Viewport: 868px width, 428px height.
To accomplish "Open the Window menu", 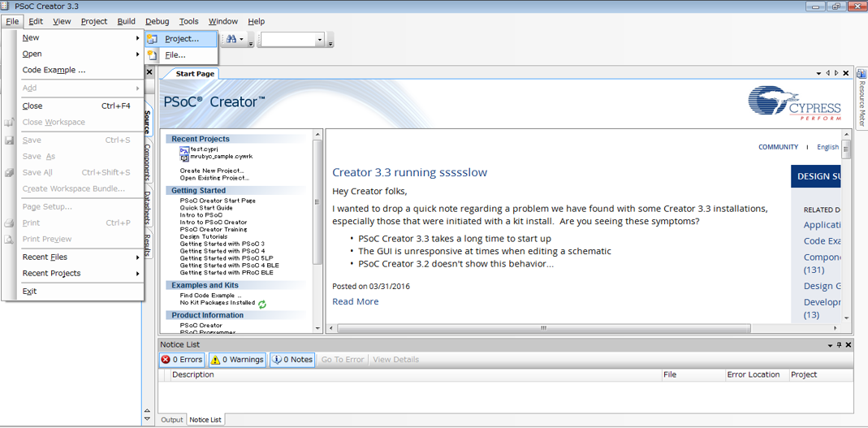I will 223,22.
